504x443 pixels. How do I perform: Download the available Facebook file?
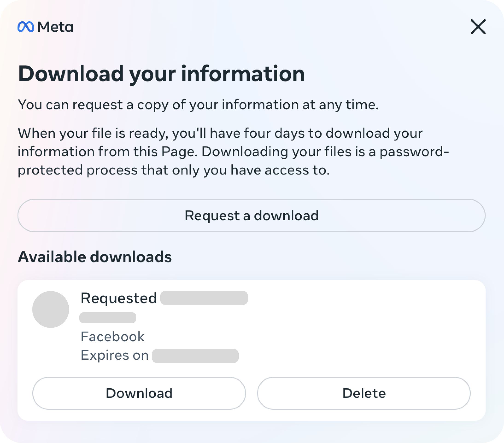(139, 393)
